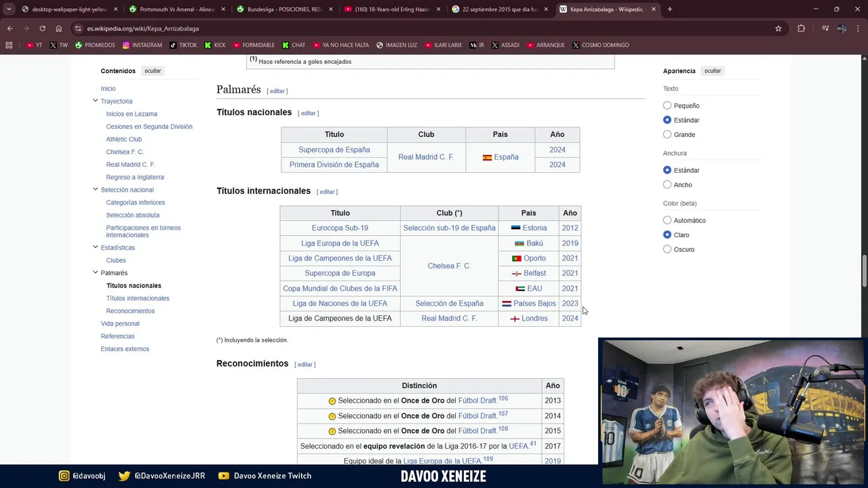
Task: Open the TW bookmark
Action: pos(58,45)
